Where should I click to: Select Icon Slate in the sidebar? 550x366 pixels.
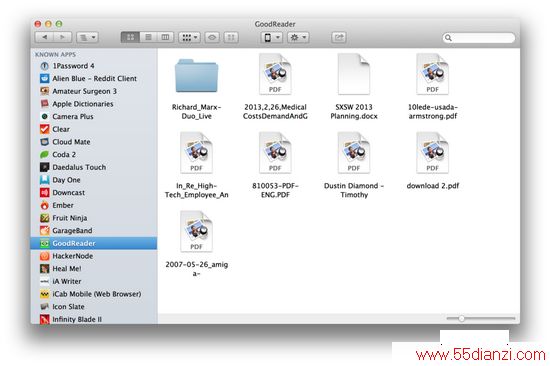point(94,307)
